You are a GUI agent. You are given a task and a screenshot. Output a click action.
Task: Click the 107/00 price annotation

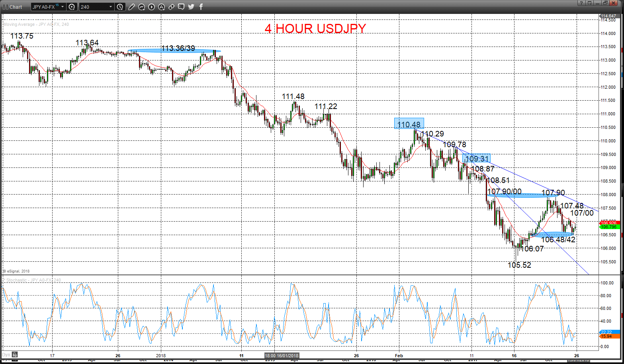[582, 213]
